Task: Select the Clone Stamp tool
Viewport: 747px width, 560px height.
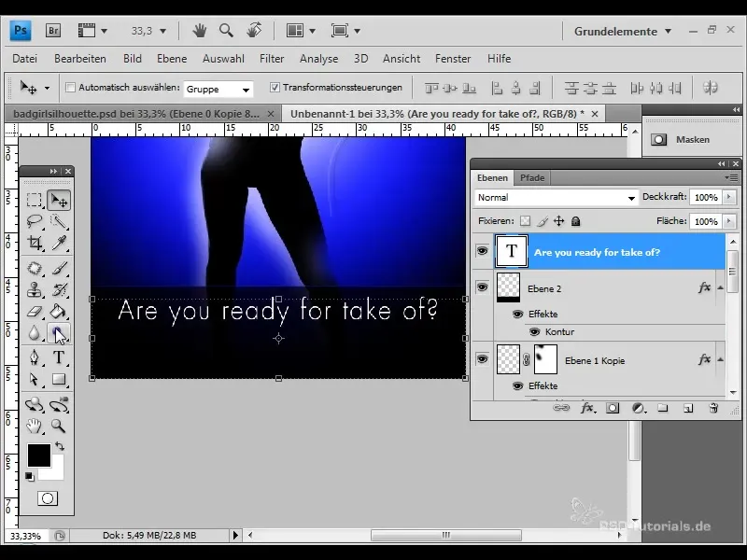Action: tap(35, 290)
